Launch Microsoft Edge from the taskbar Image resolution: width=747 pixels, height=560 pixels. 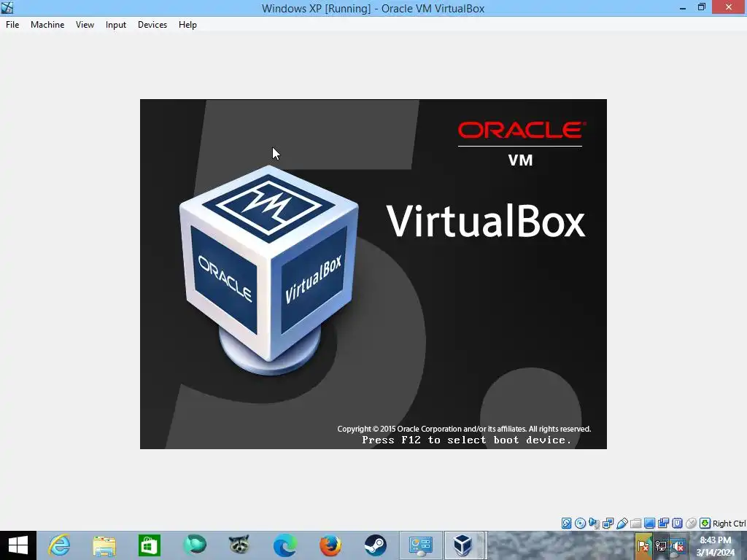[285, 545]
